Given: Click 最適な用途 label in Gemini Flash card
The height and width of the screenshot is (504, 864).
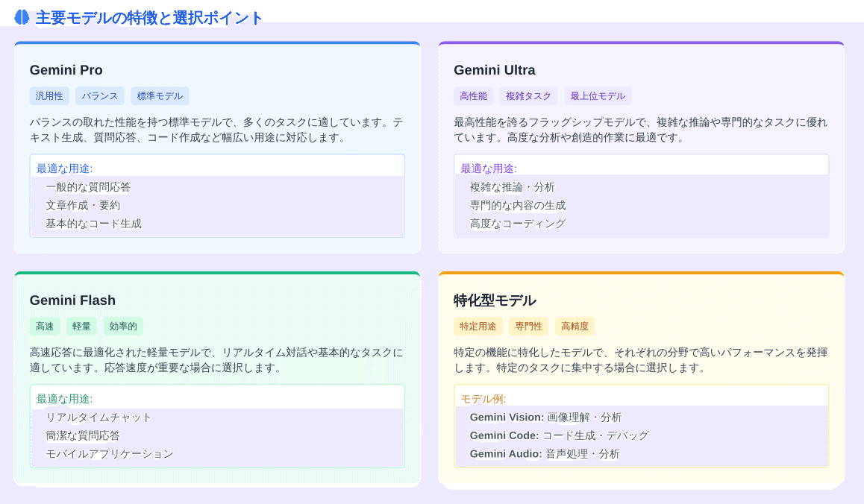Looking at the screenshot, I should 64,399.
